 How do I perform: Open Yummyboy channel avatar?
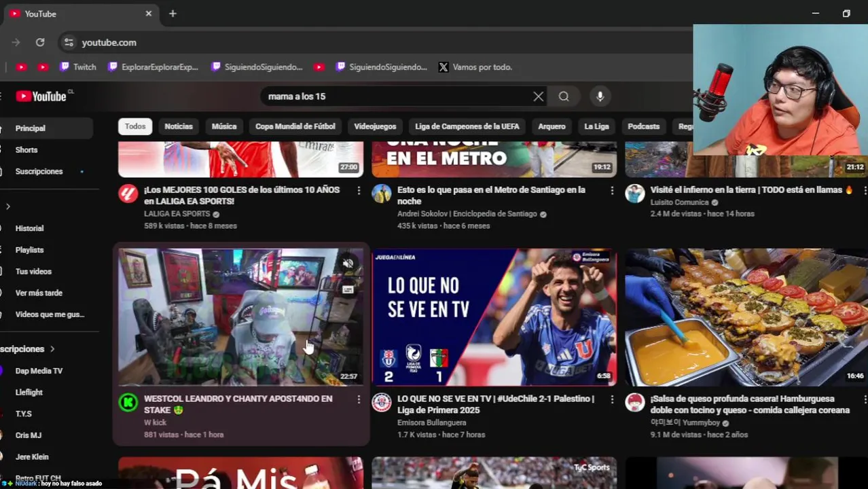[x=635, y=403]
